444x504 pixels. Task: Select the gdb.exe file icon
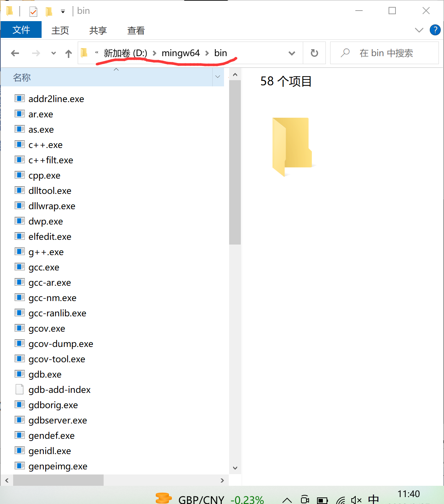[x=20, y=374]
